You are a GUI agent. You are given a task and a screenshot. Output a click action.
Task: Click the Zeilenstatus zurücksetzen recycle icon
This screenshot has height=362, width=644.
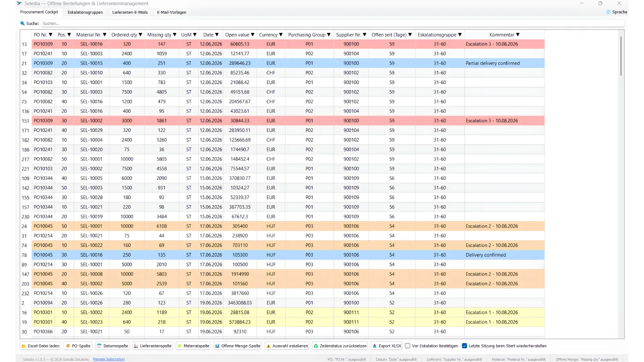(316, 346)
